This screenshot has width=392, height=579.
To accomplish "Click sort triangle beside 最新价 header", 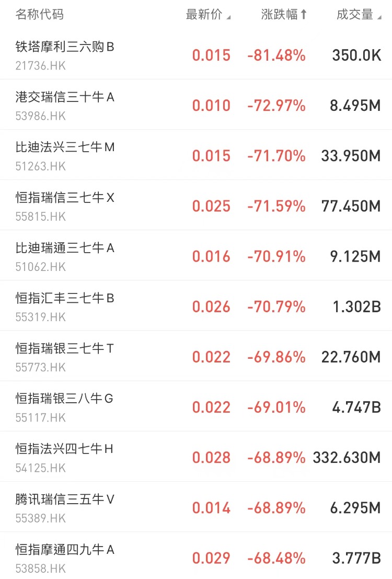I will [228, 17].
